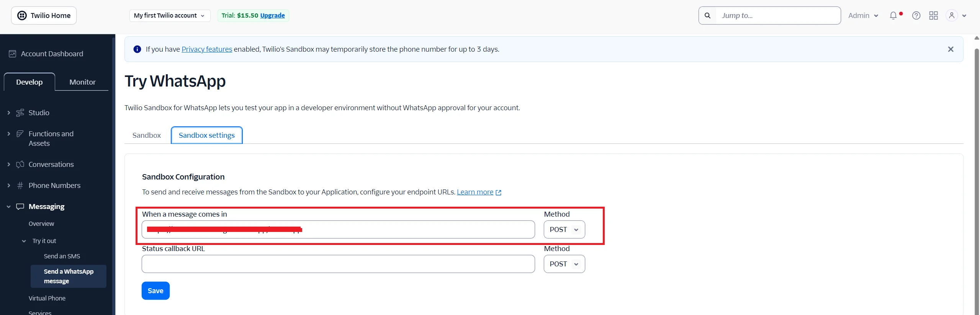
Task: Open the help question mark icon
Action: (x=916, y=16)
